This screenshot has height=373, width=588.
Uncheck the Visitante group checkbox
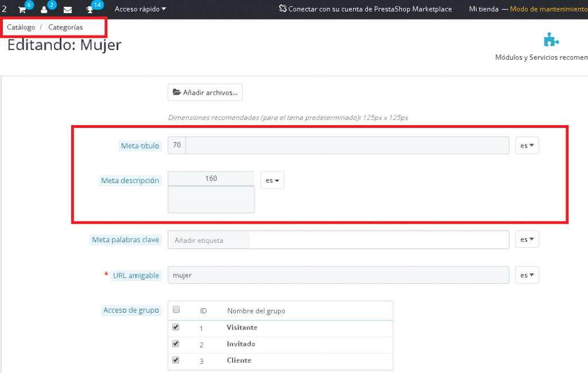176,327
